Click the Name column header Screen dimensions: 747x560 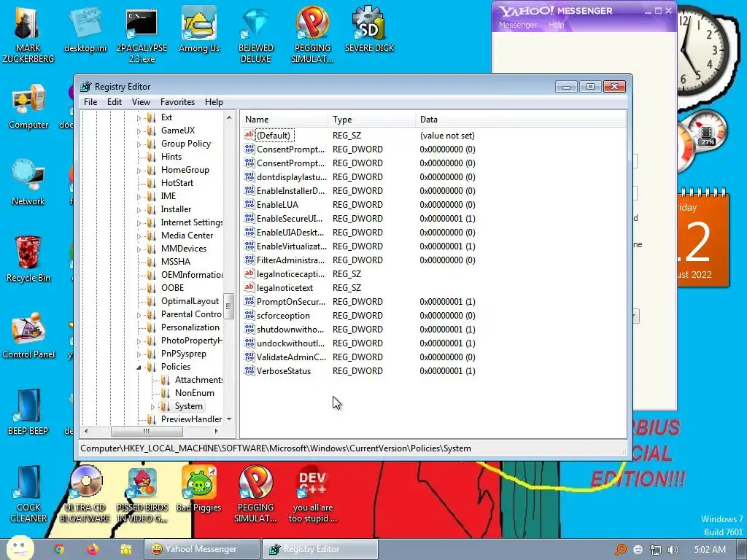coord(284,120)
